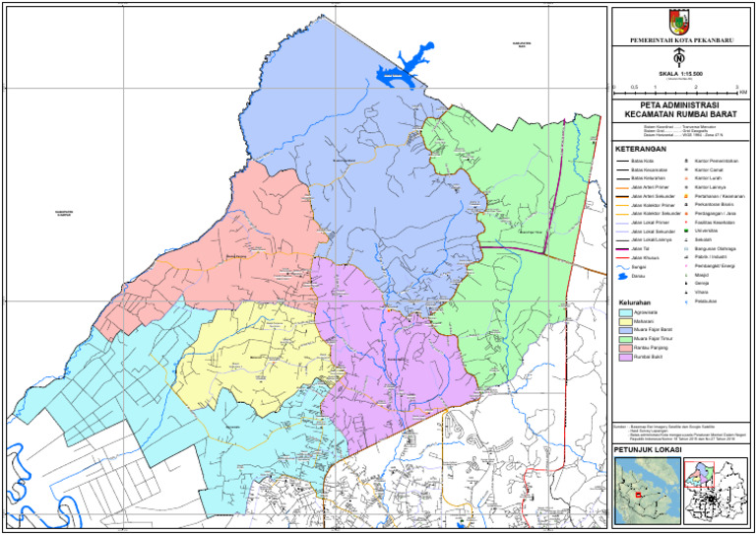Click the 'Jalan Kolektor Primer' legend label

point(653,205)
